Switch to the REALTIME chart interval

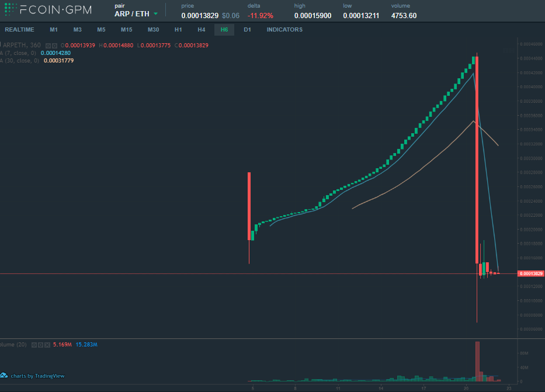[19, 30]
